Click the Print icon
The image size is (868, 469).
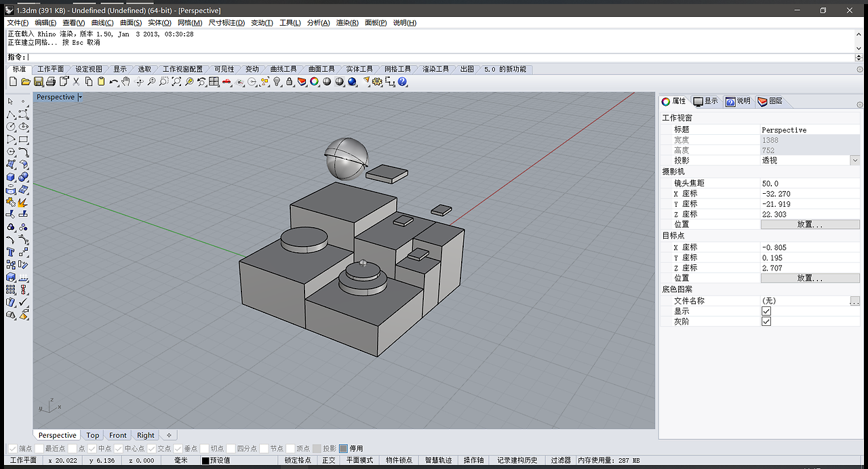51,81
